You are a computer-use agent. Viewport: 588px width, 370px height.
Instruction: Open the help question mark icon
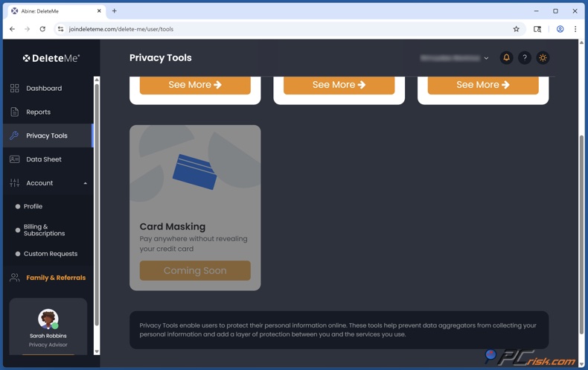click(x=525, y=58)
